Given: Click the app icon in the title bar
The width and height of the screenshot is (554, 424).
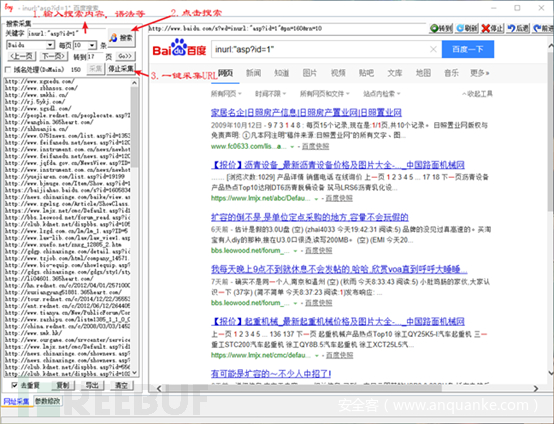Looking at the screenshot, I should [x=8, y=7].
